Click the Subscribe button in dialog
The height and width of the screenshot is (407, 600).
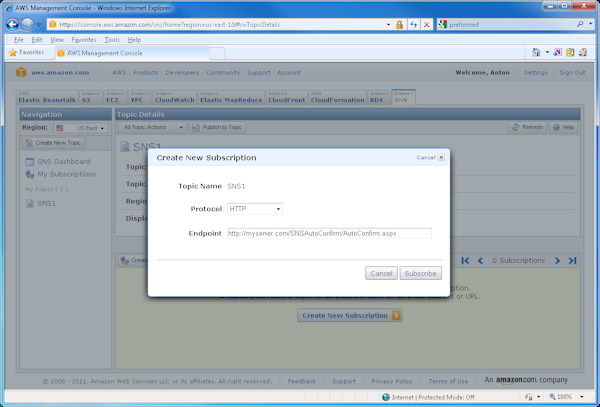click(421, 274)
